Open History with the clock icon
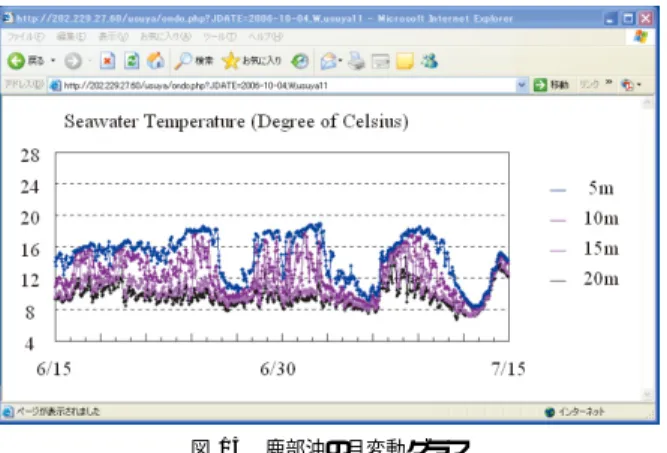The image size is (667, 453). tap(300, 61)
